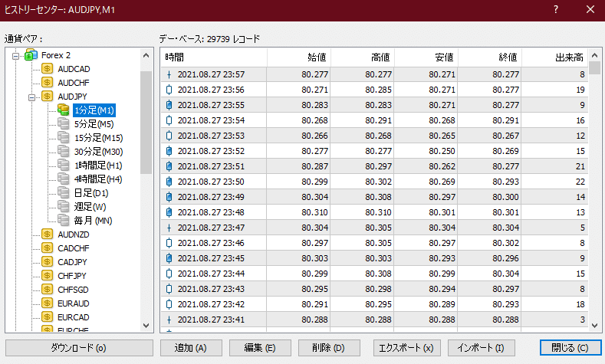605x364 pixels.
Task: Select the EURAUD symbol label
Action: (x=74, y=303)
